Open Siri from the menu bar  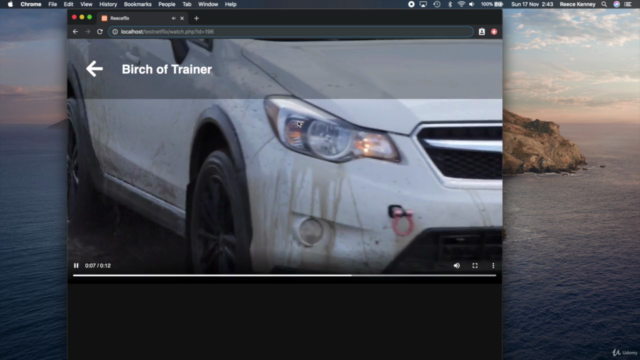(x=616, y=4)
